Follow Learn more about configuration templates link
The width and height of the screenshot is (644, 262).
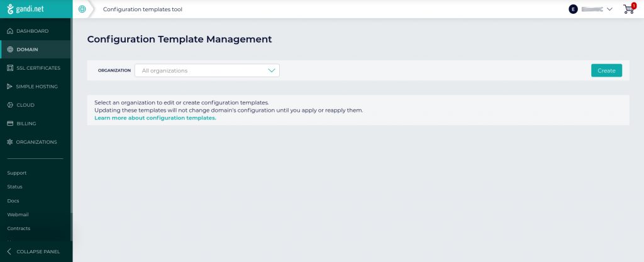pyautogui.click(x=155, y=117)
